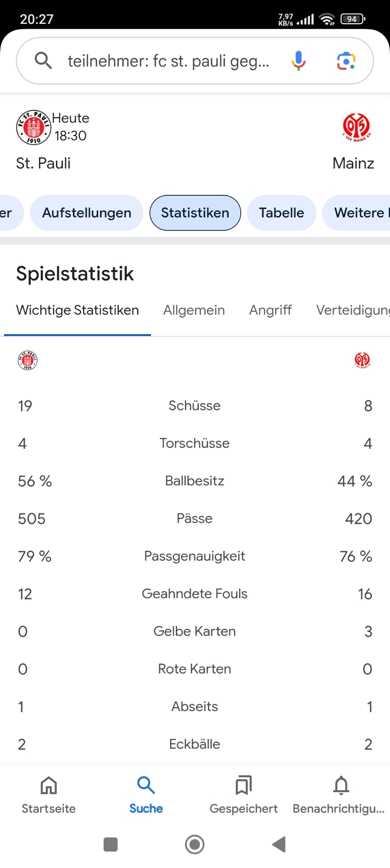This screenshot has height=868, width=390.
Task: Tap the large FC St. Pauli crest
Action: (33, 127)
